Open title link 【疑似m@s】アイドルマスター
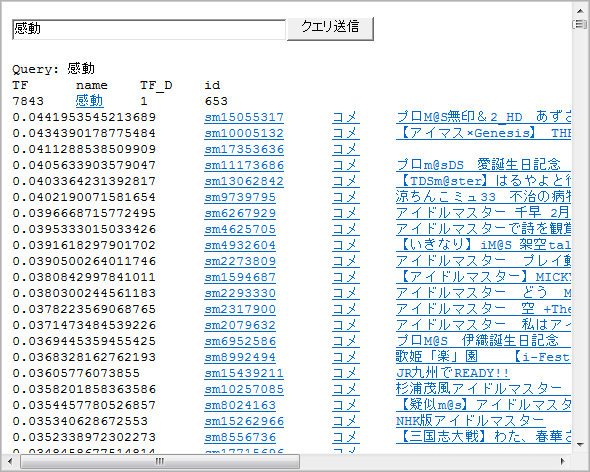The width and height of the screenshot is (590, 472). coord(484,405)
